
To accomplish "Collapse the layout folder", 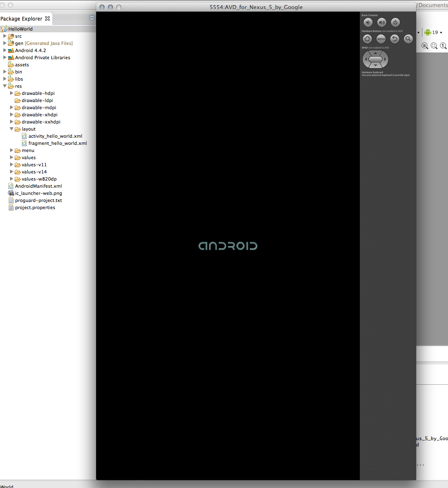I will pos(11,129).
